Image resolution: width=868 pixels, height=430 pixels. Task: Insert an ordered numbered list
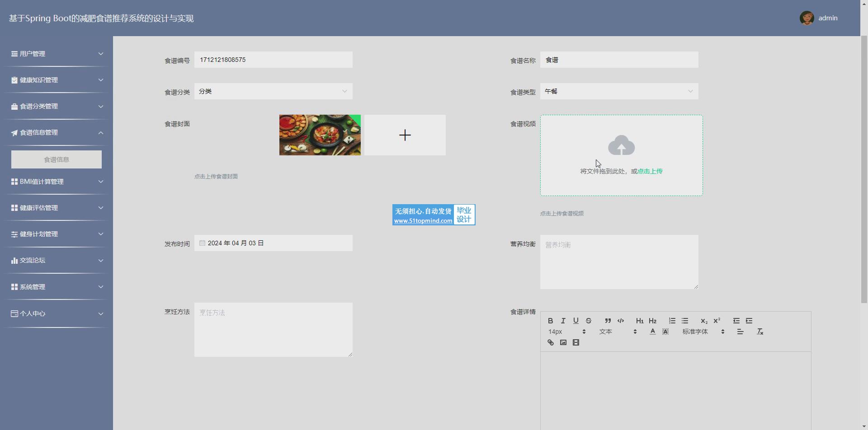pos(672,321)
